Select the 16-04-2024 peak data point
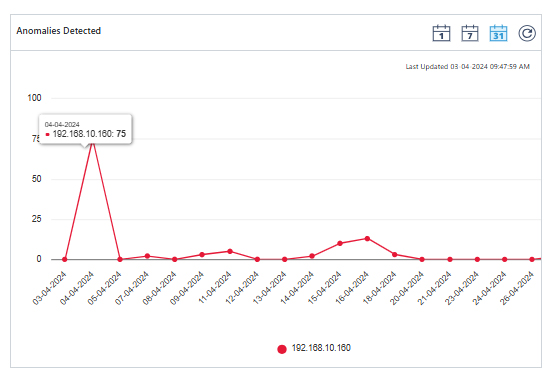Screen dimensions: 552x380 pyautogui.click(x=367, y=239)
